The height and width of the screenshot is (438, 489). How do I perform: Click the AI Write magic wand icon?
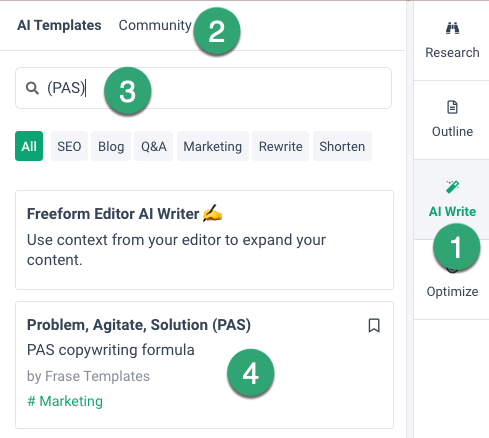coord(452,187)
